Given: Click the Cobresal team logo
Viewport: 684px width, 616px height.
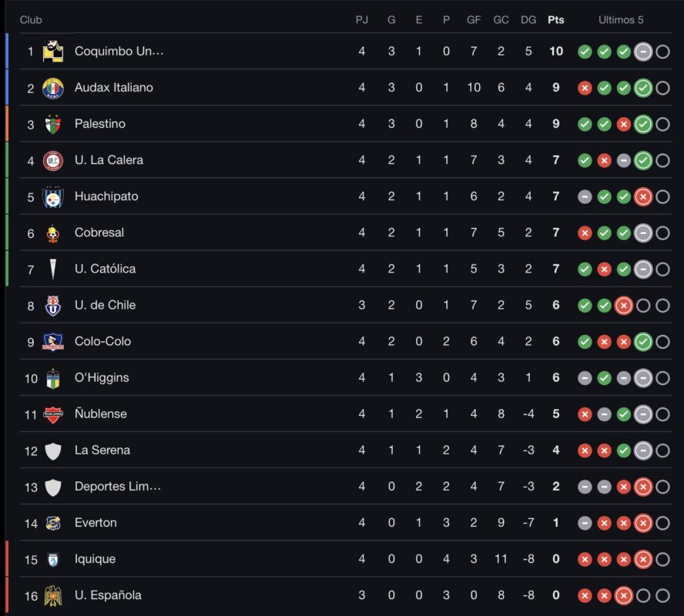Looking at the screenshot, I should pyautogui.click(x=52, y=233).
